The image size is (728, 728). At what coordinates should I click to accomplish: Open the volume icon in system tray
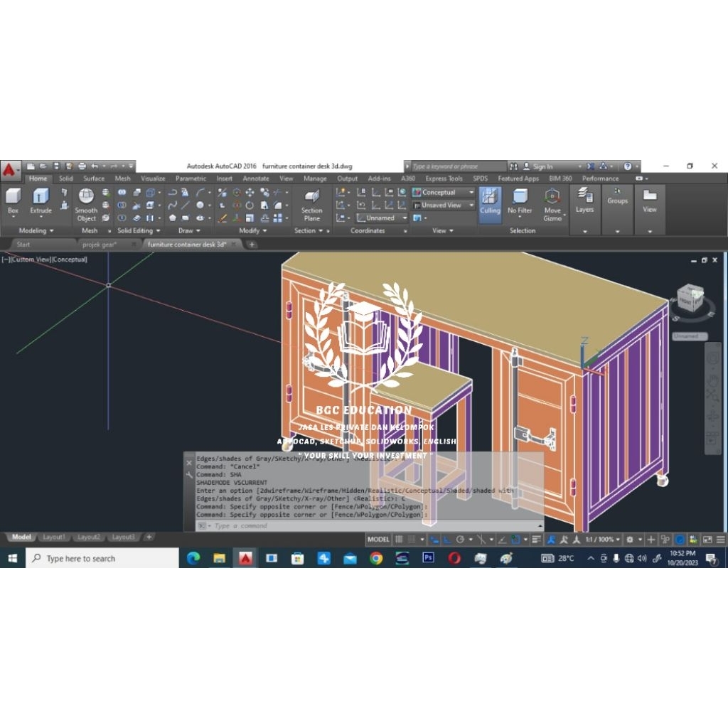coord(642,558)
